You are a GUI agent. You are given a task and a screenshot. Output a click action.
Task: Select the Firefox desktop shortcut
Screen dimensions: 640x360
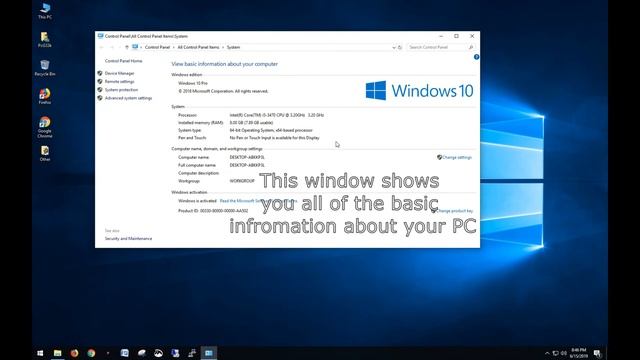pos(45,96)
